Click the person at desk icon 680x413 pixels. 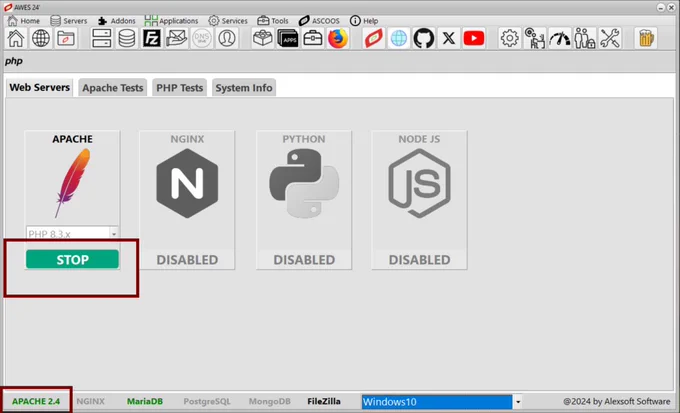(535, 38)
